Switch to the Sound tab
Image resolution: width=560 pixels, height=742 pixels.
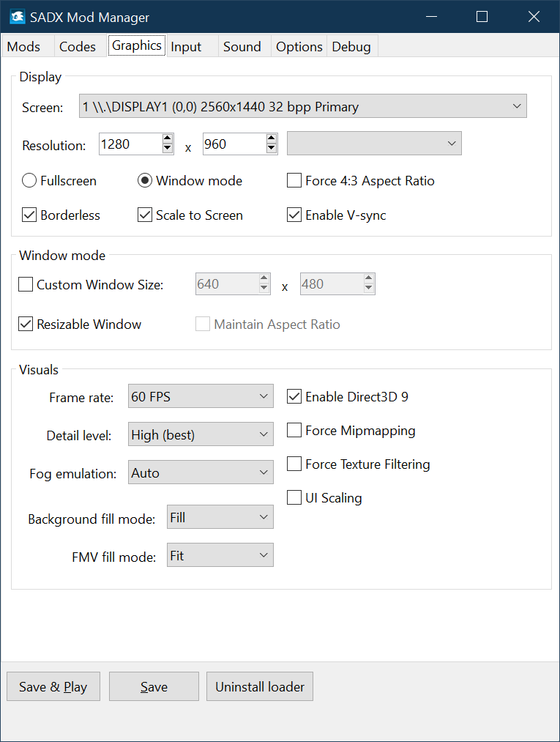pos(242,46)
